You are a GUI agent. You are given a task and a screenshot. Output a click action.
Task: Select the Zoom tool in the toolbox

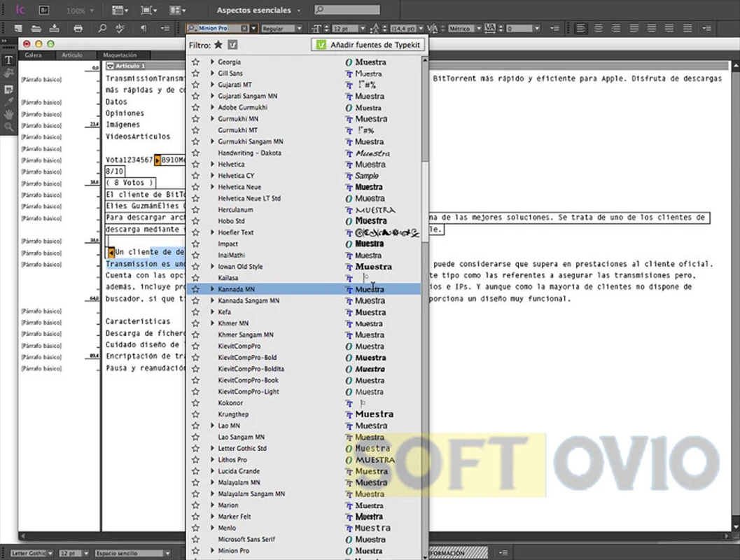click(x=8, y=127)
